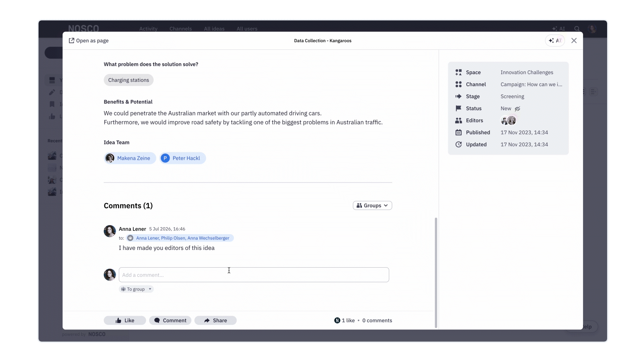Close the Data Collection - Kangaroos dialog
This screenshot has height=362, width=644.
[574, 41]
